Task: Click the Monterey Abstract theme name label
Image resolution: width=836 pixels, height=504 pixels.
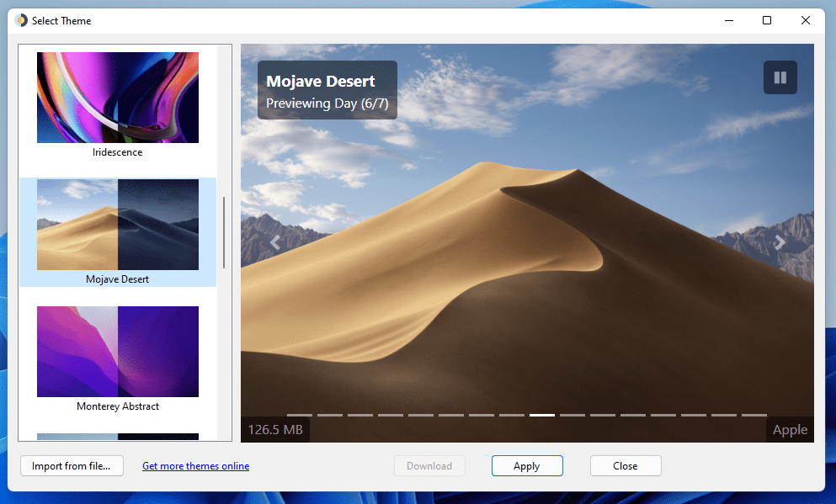Action: (118, 406)
